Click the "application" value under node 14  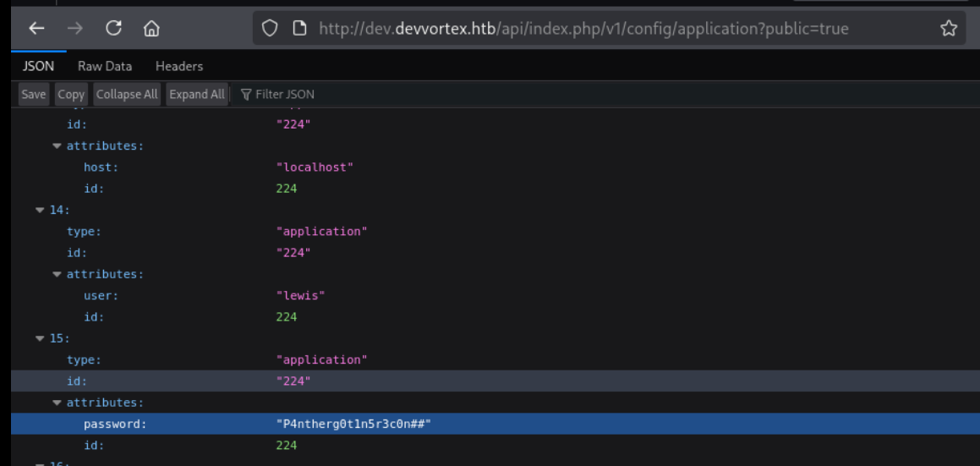pyautogui.click(x=322, y=232)
